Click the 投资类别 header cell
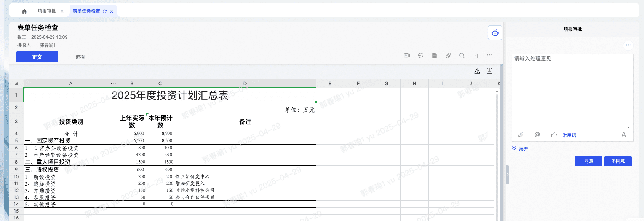Image resolution: width=644 pixels, height=221 pixels. 71,122
